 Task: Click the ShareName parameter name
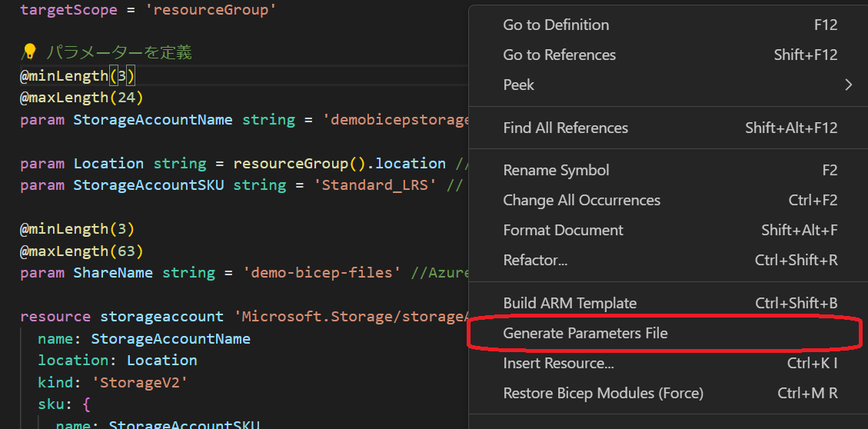tap(113, 272)
